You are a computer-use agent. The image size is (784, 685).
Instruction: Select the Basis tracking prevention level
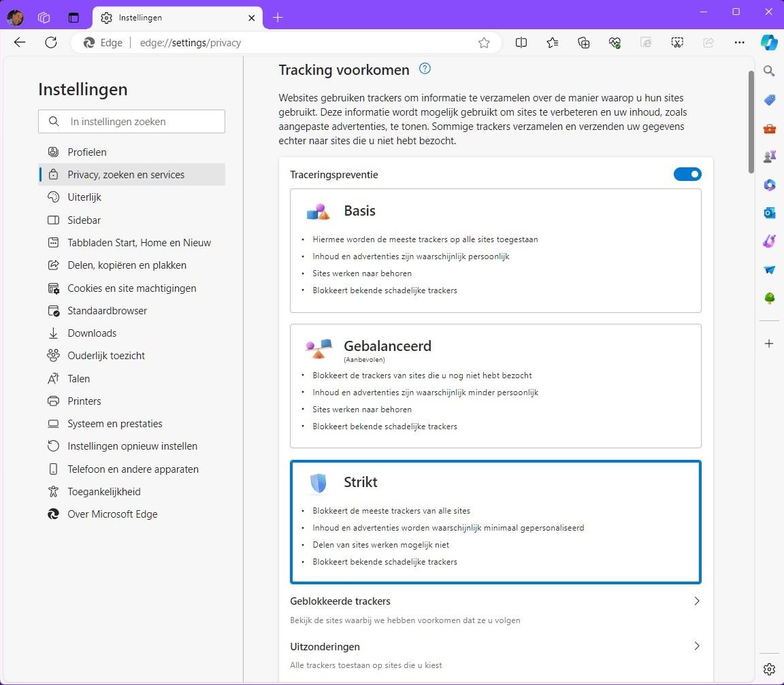point(495,251)
